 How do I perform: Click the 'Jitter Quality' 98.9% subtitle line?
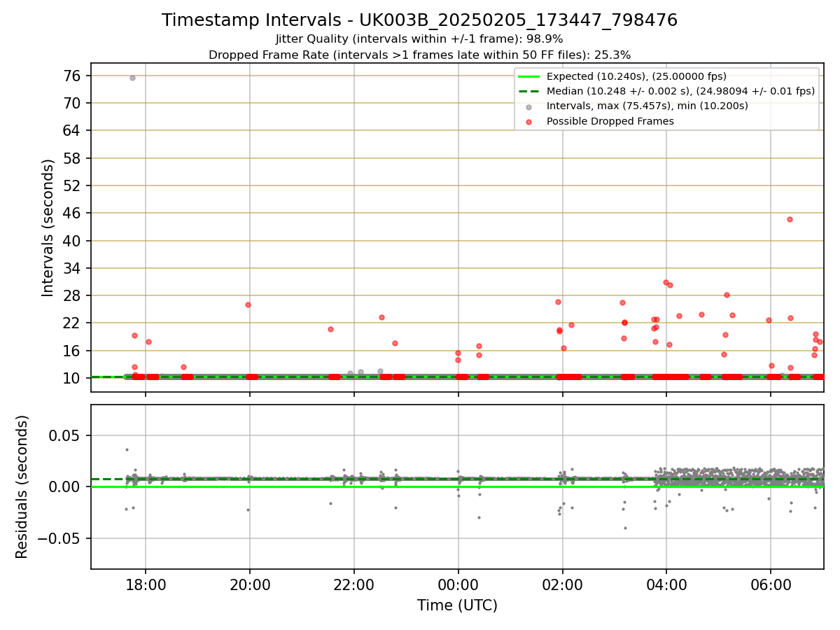tap(419, 39)
